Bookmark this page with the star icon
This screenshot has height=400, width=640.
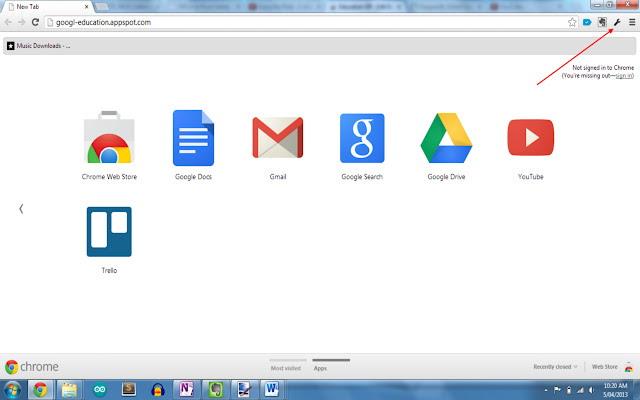(x=572, y=22)
